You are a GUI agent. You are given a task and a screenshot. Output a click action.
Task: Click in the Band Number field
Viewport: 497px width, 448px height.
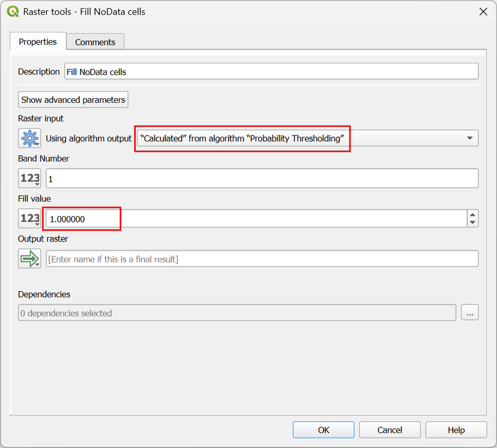(x=262, y=178)
